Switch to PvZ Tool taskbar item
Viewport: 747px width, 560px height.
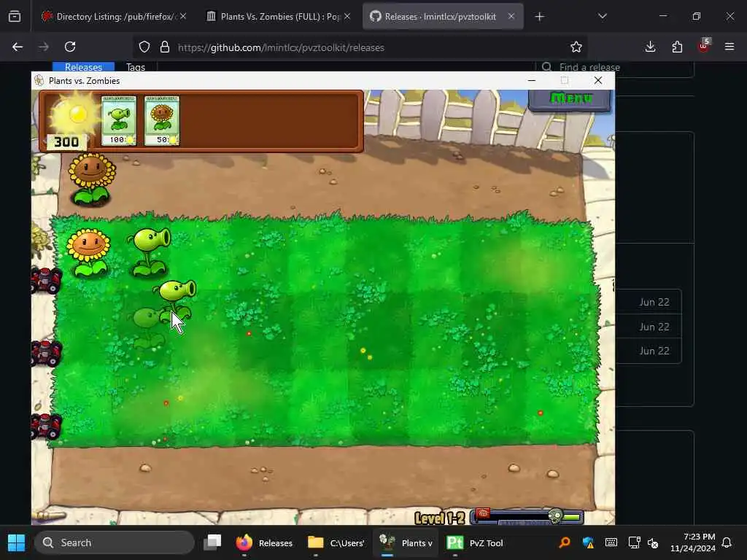click(x=475, y=542)
